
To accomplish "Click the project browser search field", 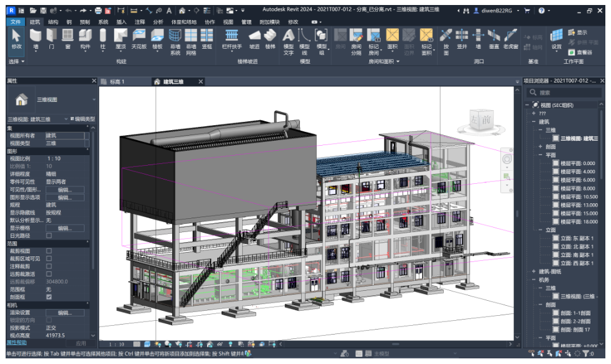I will click(563, 93).
